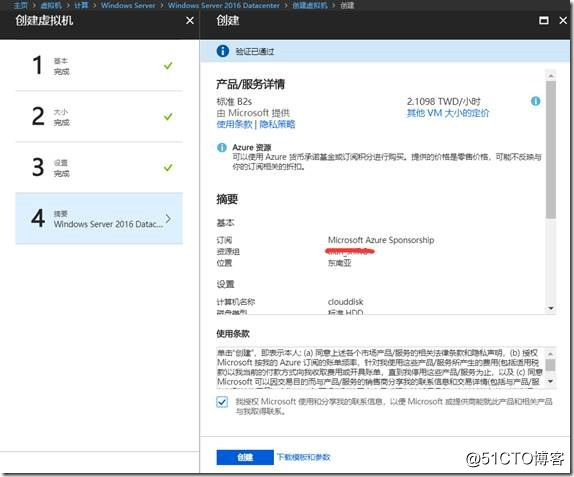The width and height of the screenshot is (574, 477).
Task: Click the 东南亚 location value
Action: tap(339, 263)
